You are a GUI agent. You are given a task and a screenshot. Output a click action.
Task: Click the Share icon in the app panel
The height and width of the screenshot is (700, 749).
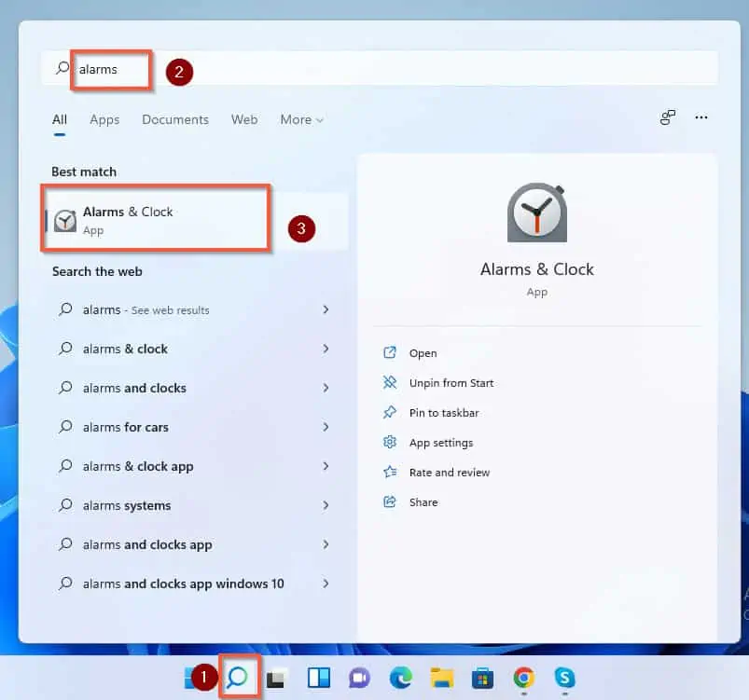pyautogui.click(x=390, y=501)
